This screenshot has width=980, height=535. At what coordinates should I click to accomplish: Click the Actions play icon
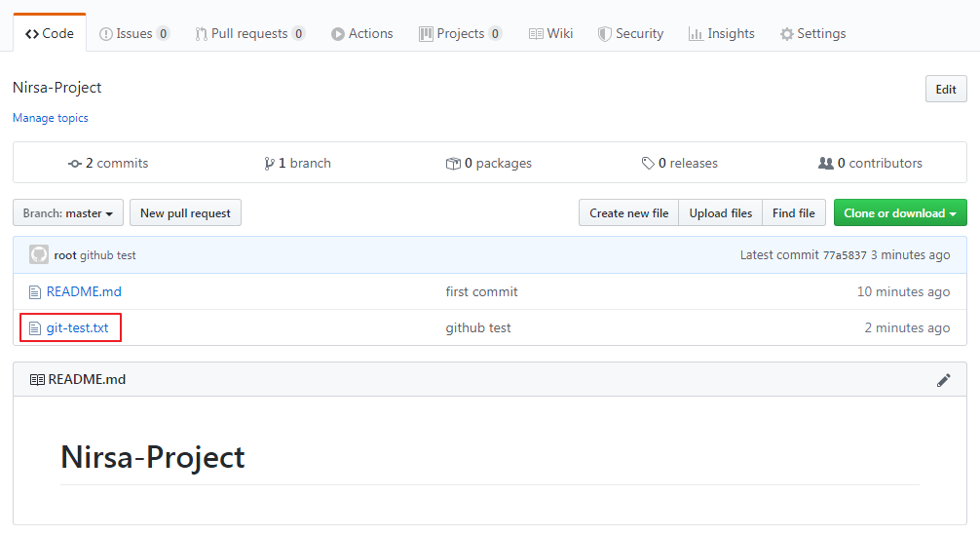[x=337, y=34]
